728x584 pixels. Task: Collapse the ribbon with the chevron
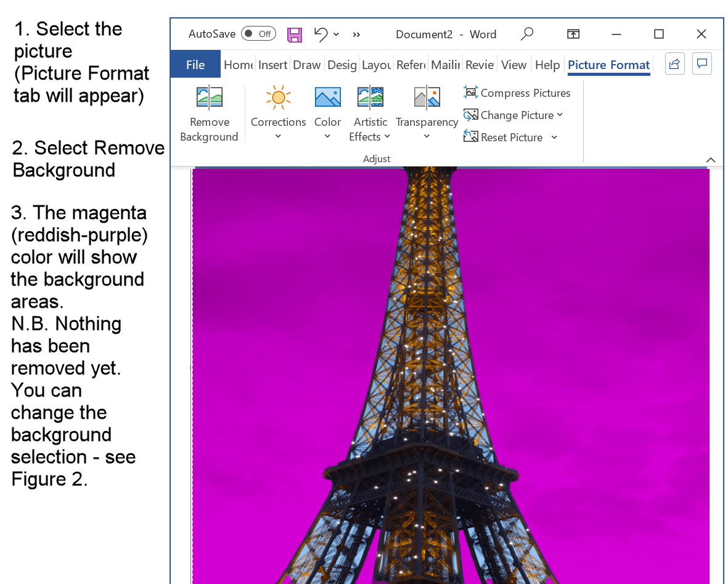pyautogui.click(x=711, y=160)
